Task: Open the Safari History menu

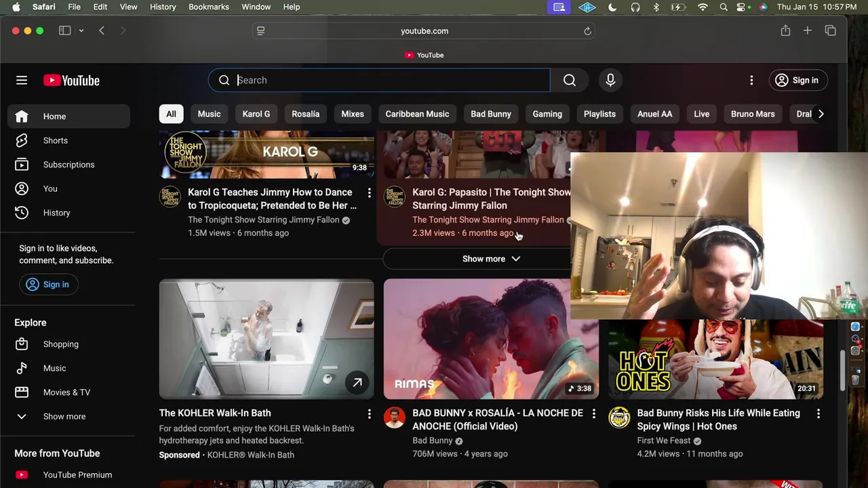Action: point(163,7)
